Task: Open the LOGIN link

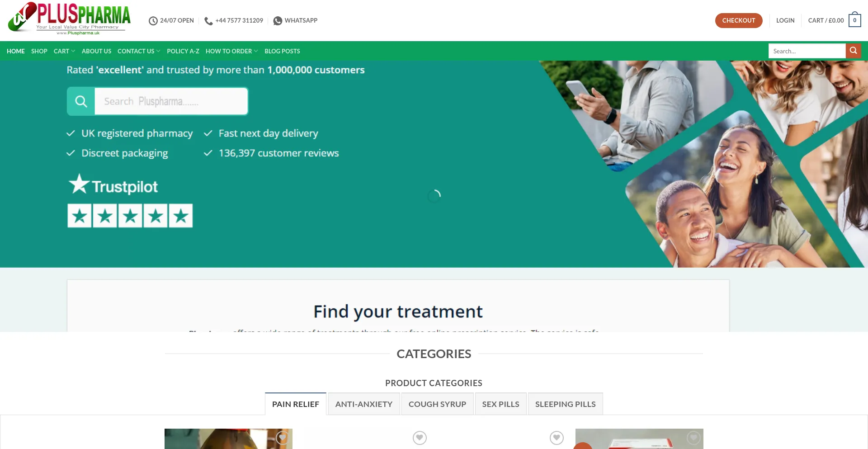Action: [x=785, y=20]
